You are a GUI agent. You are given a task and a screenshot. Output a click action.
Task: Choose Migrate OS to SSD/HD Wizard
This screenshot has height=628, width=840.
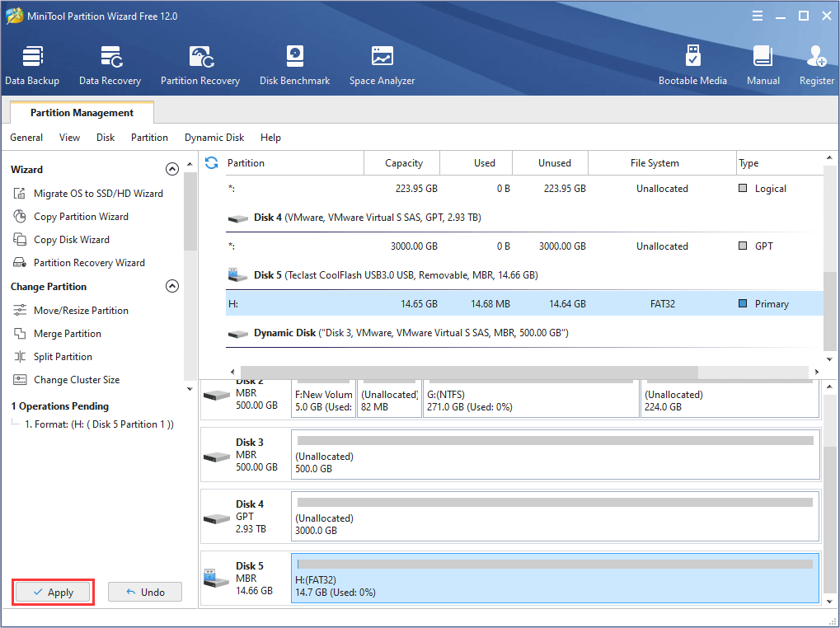[x=98, y=194]
